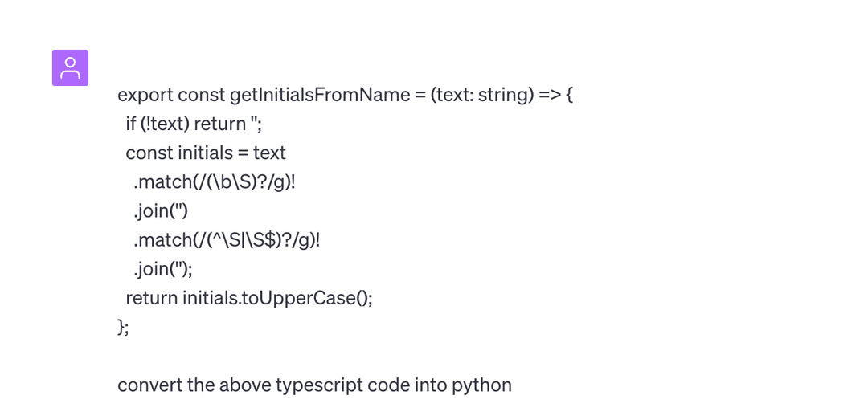Click the '=>' arrow in the first line

pyautogui.click(x=550, y=95)
